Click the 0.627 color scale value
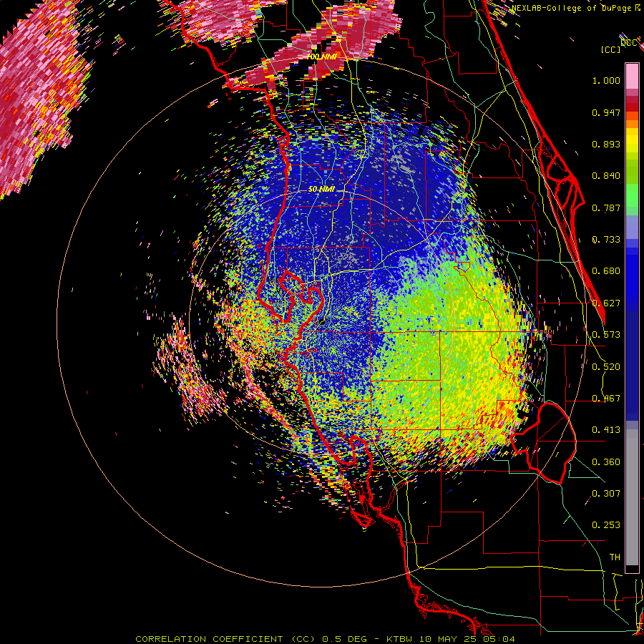 [x=606, y=303]
